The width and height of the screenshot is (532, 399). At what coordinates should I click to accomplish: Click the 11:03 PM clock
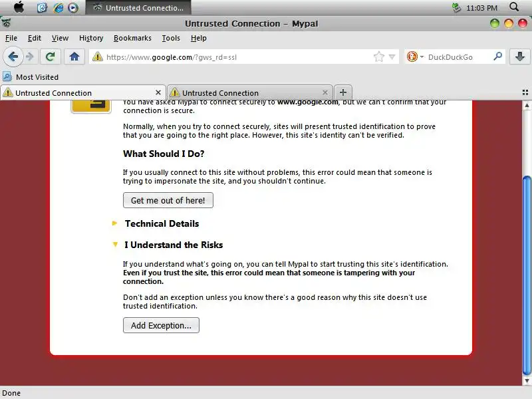click(481, 8)
